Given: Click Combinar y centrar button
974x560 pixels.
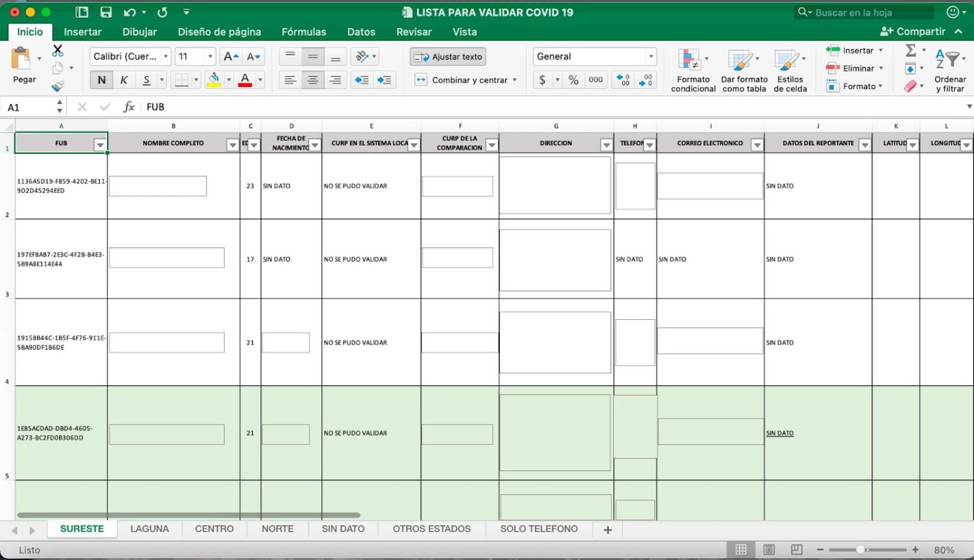Looking at the screenshot, I should coord(464,80).
